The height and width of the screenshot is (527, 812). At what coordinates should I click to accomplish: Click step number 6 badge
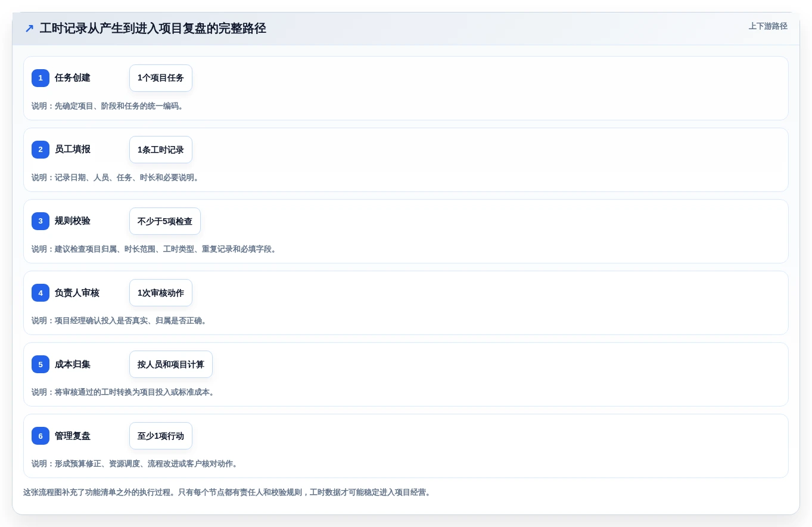41,436
